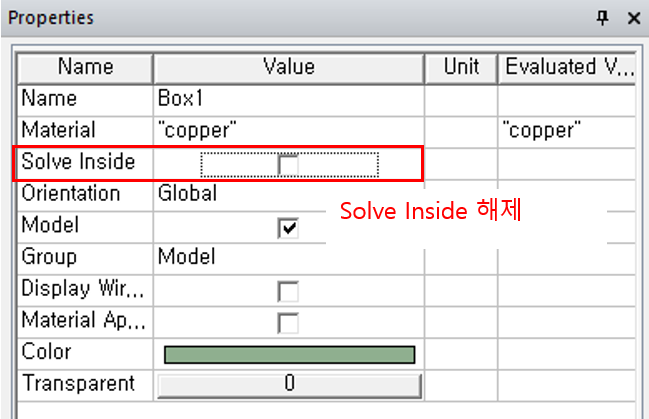
Task: Open the Orientation Global dropdown
Action: click(288, 194)
